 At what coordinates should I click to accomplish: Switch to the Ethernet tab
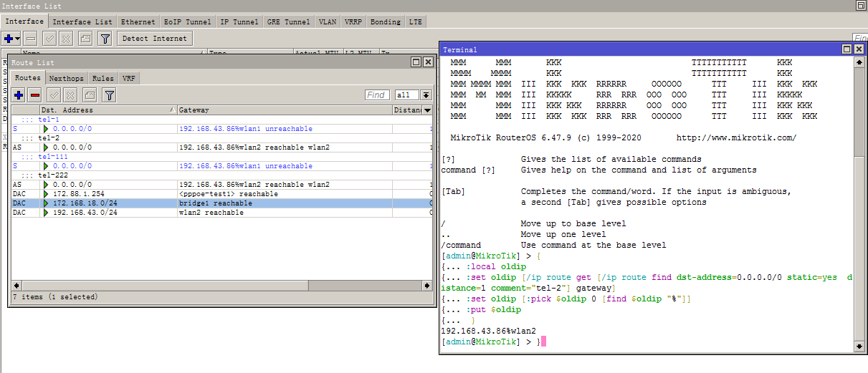pos(138,22)
